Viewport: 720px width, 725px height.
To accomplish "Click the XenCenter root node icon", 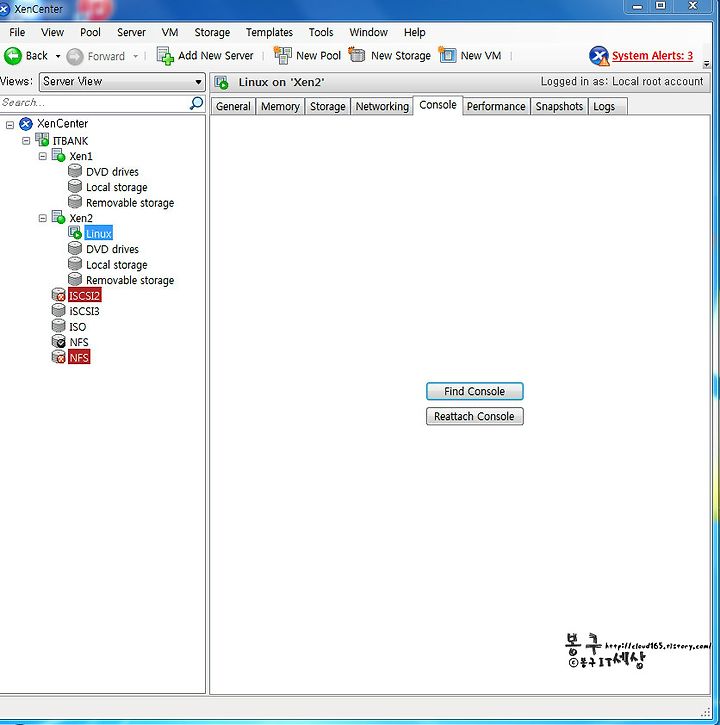I will click(x=26, y=123).
